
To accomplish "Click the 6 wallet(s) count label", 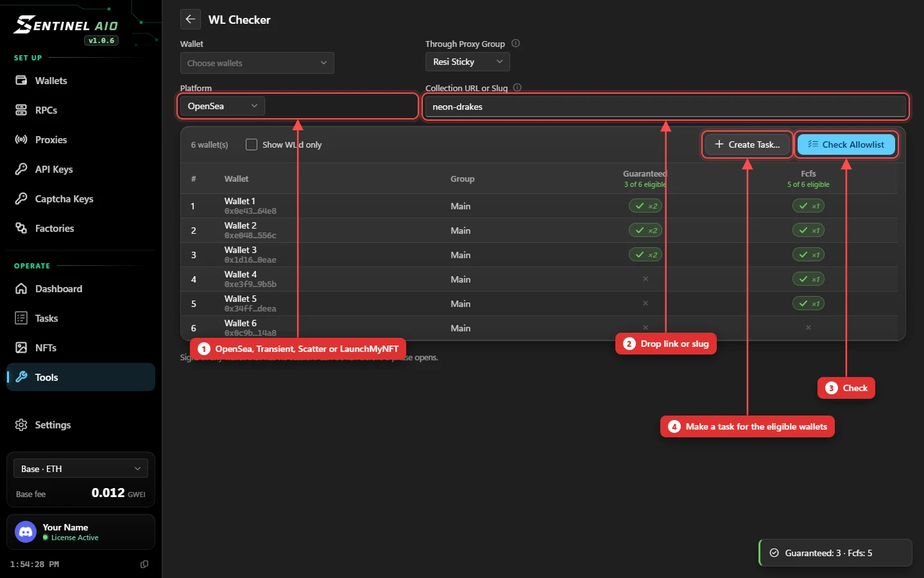I will 209,144.
